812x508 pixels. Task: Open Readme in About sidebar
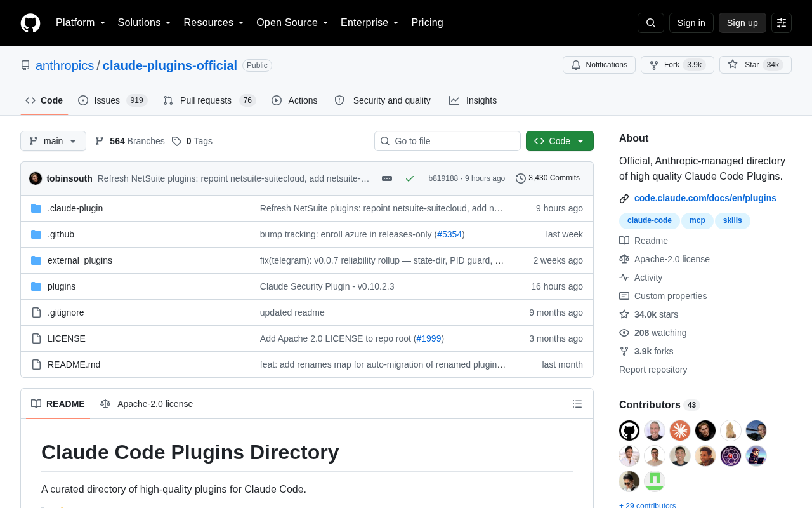pyautogui.click(x=643, y=241)
